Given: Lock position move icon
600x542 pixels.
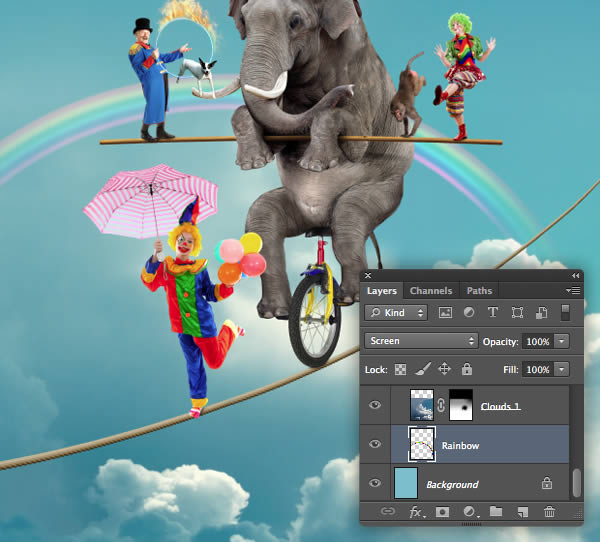Looking at the screenshot, I should pyautogui.click(x=444, y=369).
